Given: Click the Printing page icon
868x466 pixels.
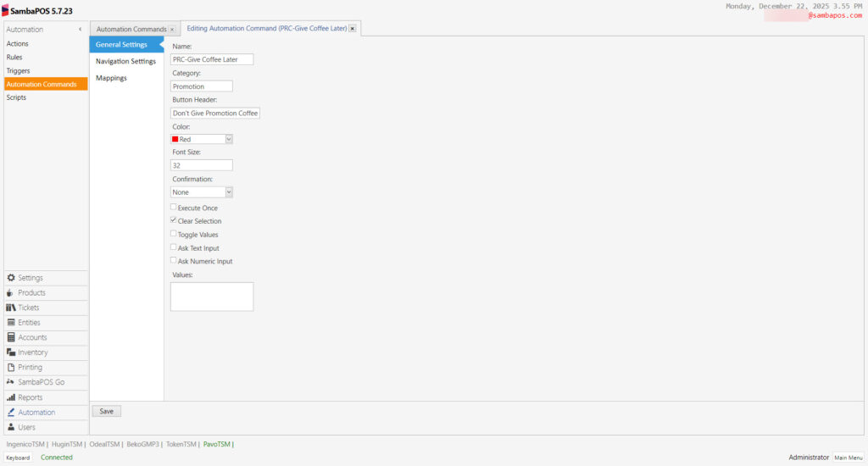Looking at the screenshot, I should coord(11,368).
